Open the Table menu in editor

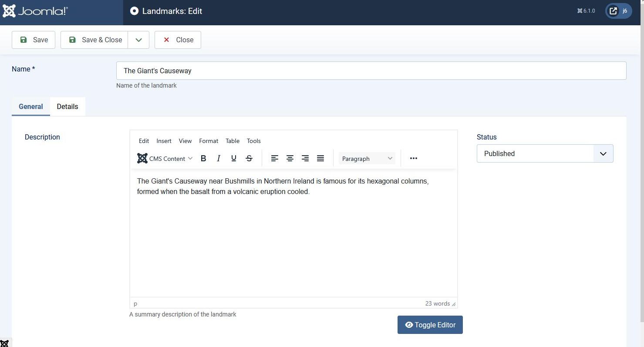233,141
